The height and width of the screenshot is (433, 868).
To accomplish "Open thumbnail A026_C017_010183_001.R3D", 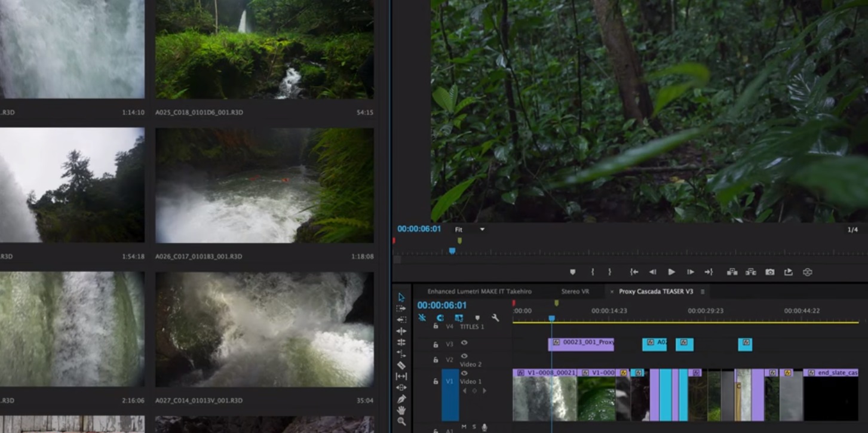I will tap(265, 185).
